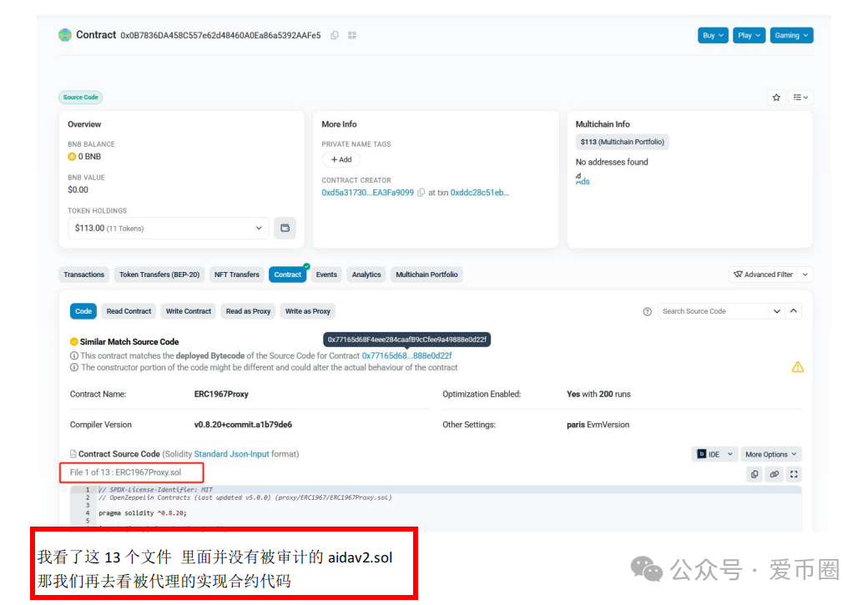Click the Source Code badge

[80, 98]
